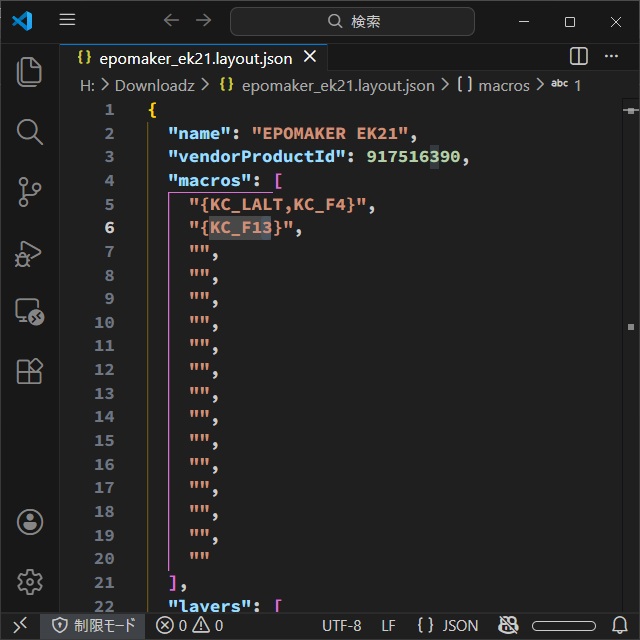Open the hamburger application menu
Viewport: 640px width, 640px height.
(67, 21)
